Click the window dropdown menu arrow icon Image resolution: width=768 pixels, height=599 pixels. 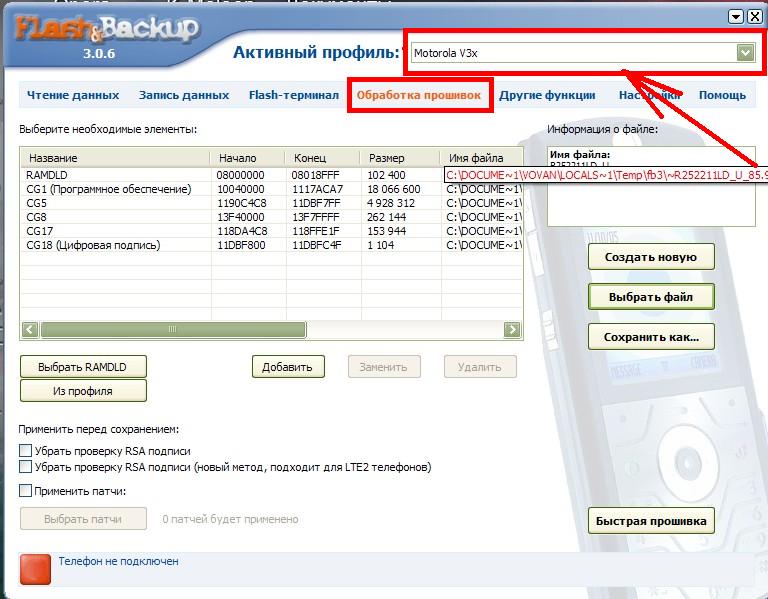pyautogui.click(x=736, y=17)
